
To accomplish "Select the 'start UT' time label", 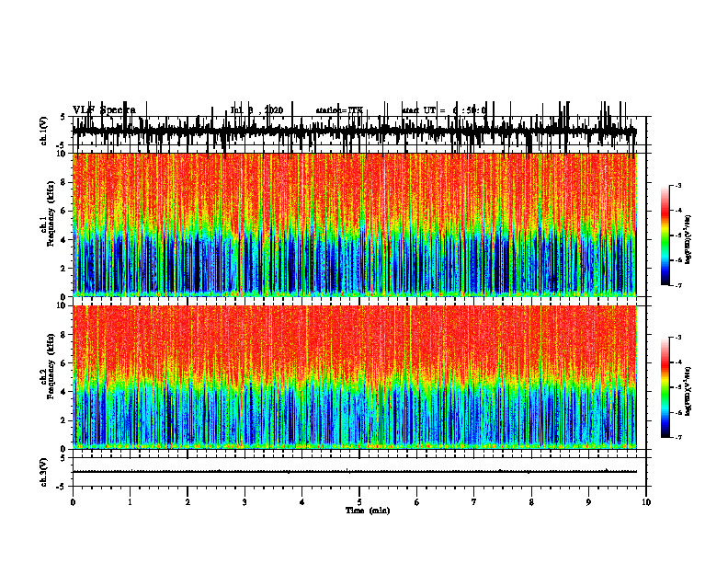I will click(x=444, y=110).
